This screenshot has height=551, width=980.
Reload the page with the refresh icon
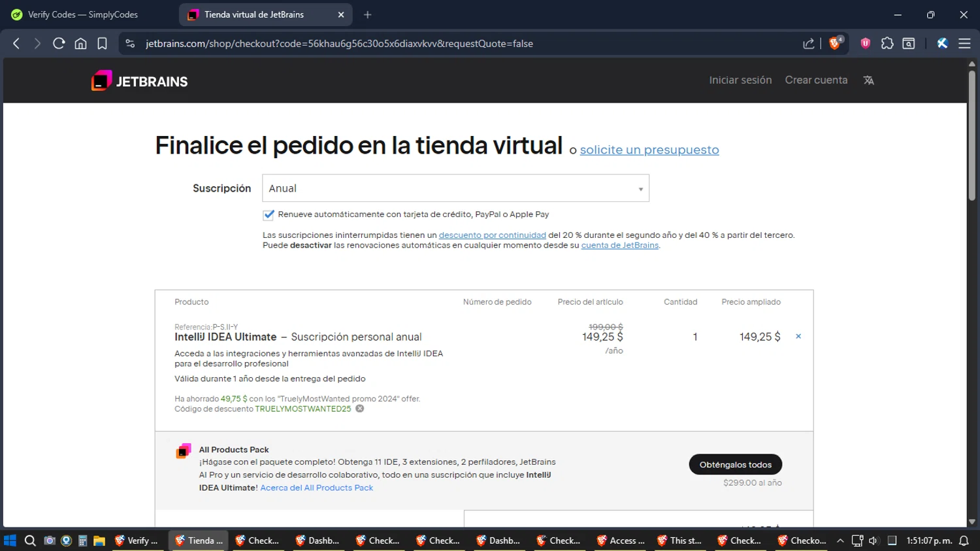[59, 43]
